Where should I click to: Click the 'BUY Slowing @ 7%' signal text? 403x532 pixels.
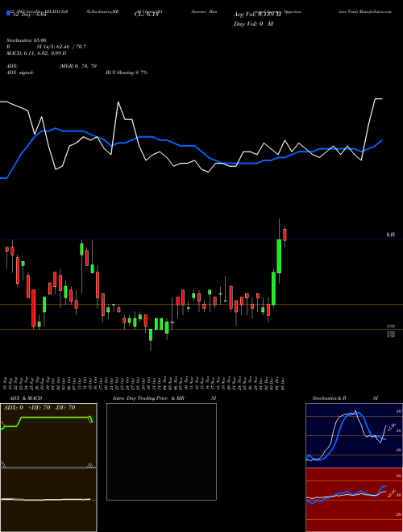(x=127, y=73)
